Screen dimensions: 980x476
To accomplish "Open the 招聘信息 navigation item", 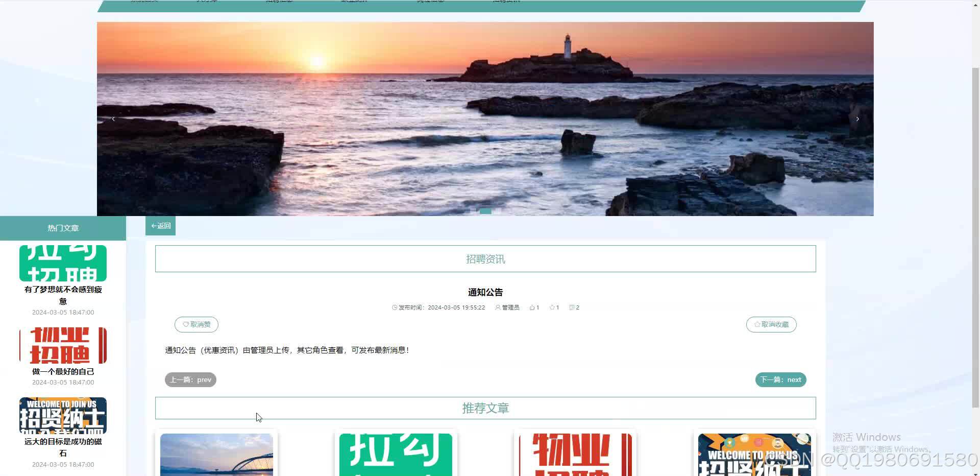I will [279, 1].
